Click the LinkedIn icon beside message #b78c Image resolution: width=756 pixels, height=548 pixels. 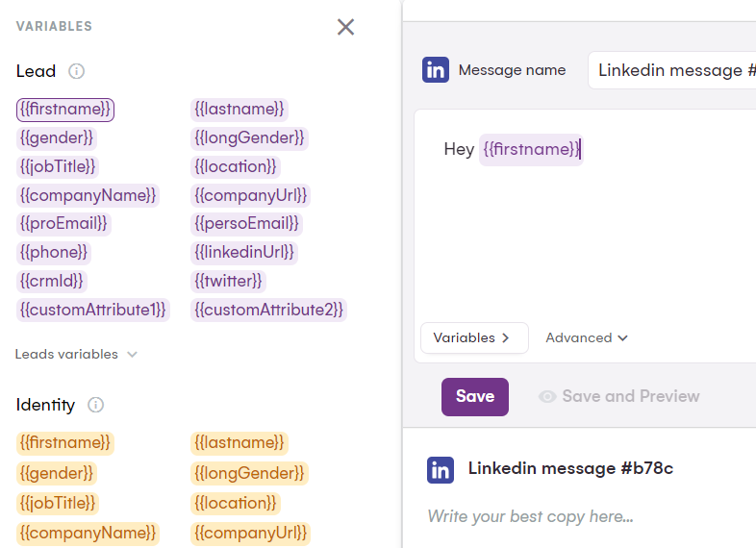coord(441,469)
